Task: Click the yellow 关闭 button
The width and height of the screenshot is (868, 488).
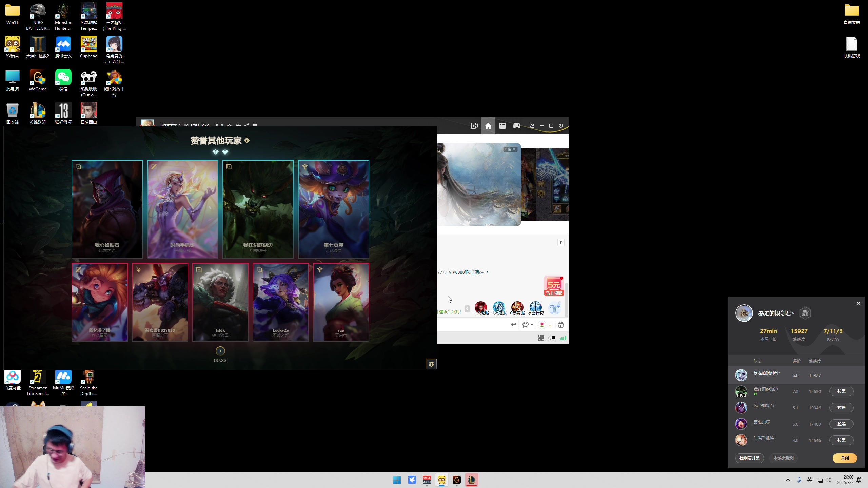Action: (x=845, y=458)
